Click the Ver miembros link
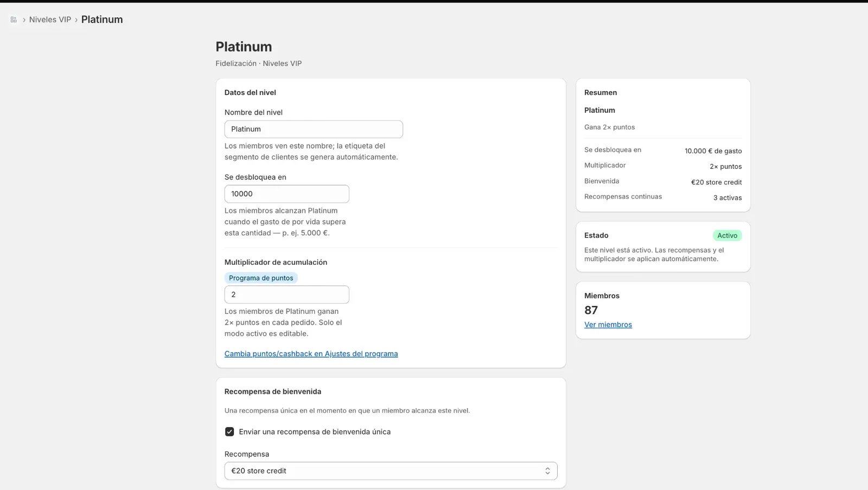 coord(608,324)
